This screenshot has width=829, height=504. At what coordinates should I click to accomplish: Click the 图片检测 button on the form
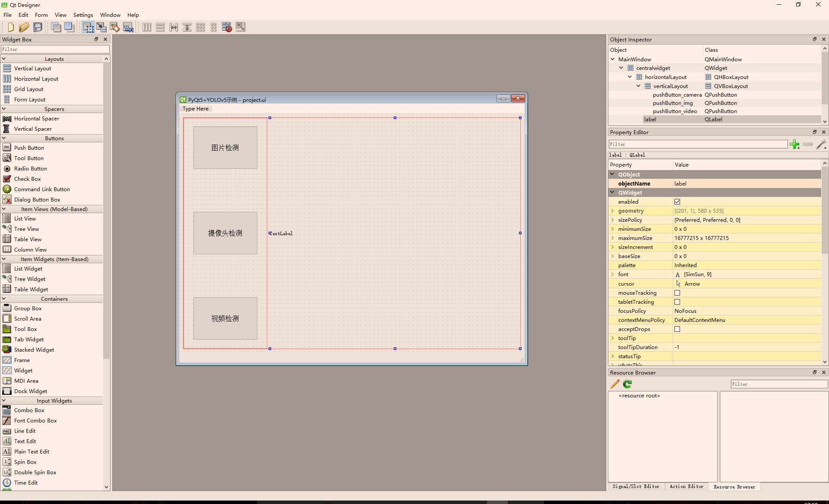(225, 148)
